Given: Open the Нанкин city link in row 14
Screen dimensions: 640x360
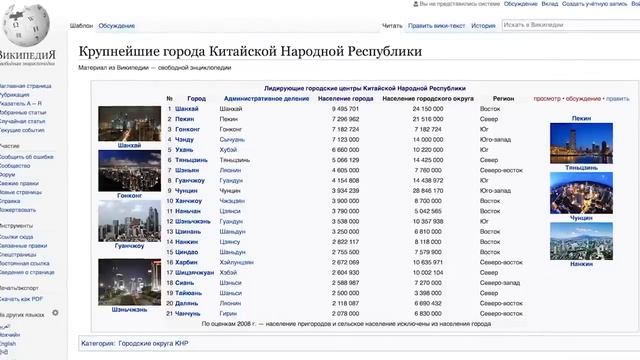Looking at the screenshot, I should click(187, 242).
